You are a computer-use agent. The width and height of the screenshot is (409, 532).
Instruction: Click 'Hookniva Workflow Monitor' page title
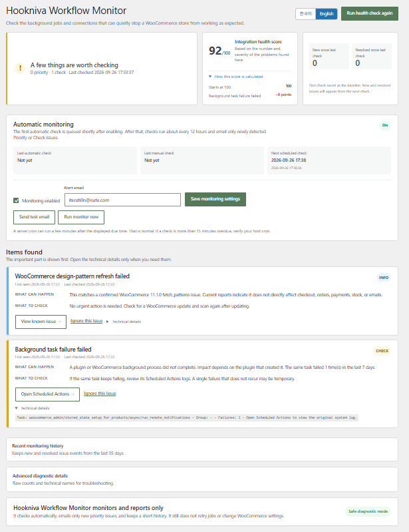click(x=66, y=11)
